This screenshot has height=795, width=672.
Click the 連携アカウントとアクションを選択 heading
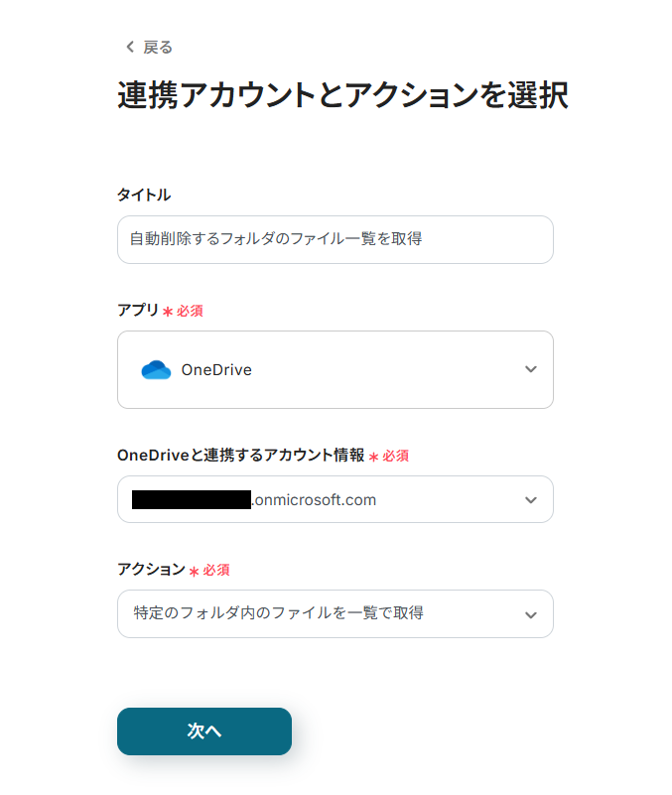click(x=342, y=96)
